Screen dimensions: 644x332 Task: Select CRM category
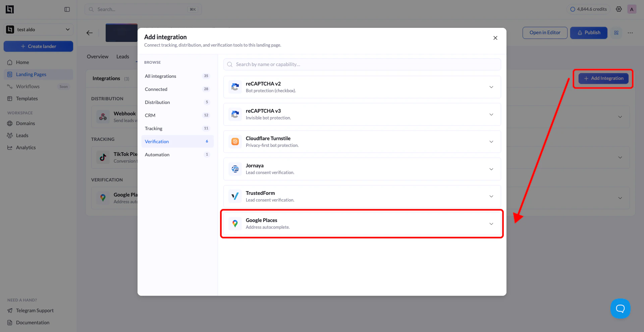point(177,115)
